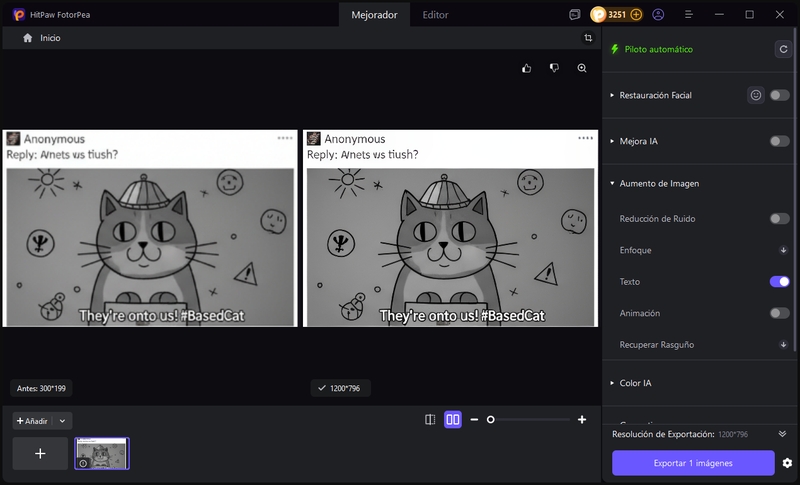Click the crop icon in the top bar
Viewport: 800px width, 485px height.
pos(588,38)
